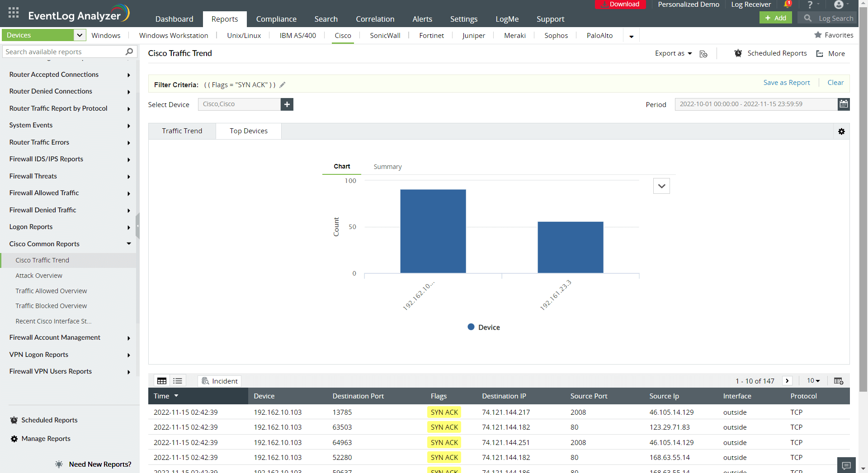Expand the Export as dropdown
Screen dimensions: 868x473
point(673,53)
